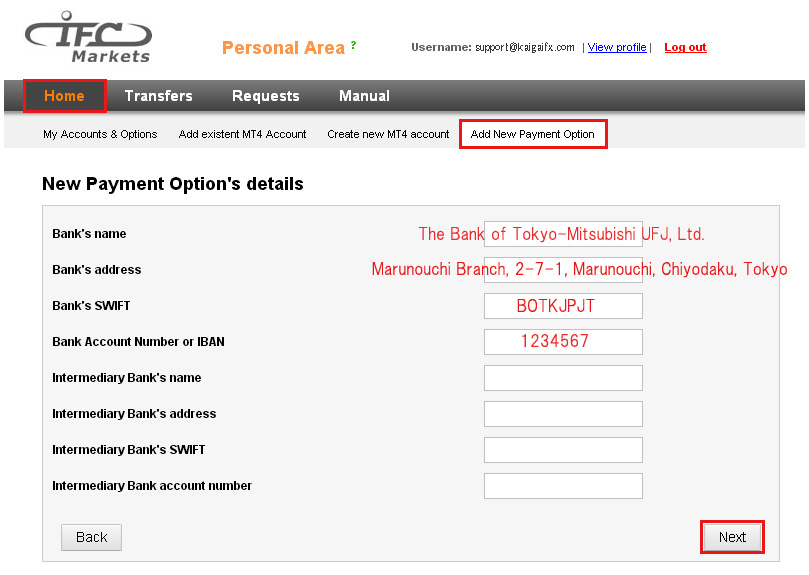Click the Bank's name label
The image size is (809, 575).
[89, 234]
